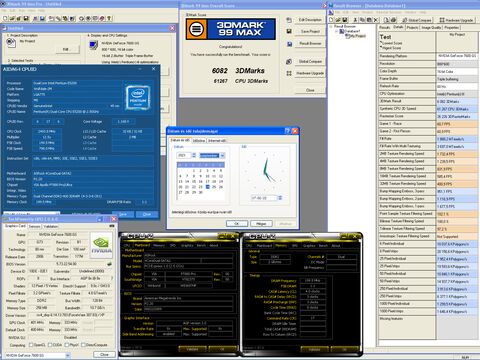
Task: Click the floppy icon beside Save Project
Action: point(289,31)
